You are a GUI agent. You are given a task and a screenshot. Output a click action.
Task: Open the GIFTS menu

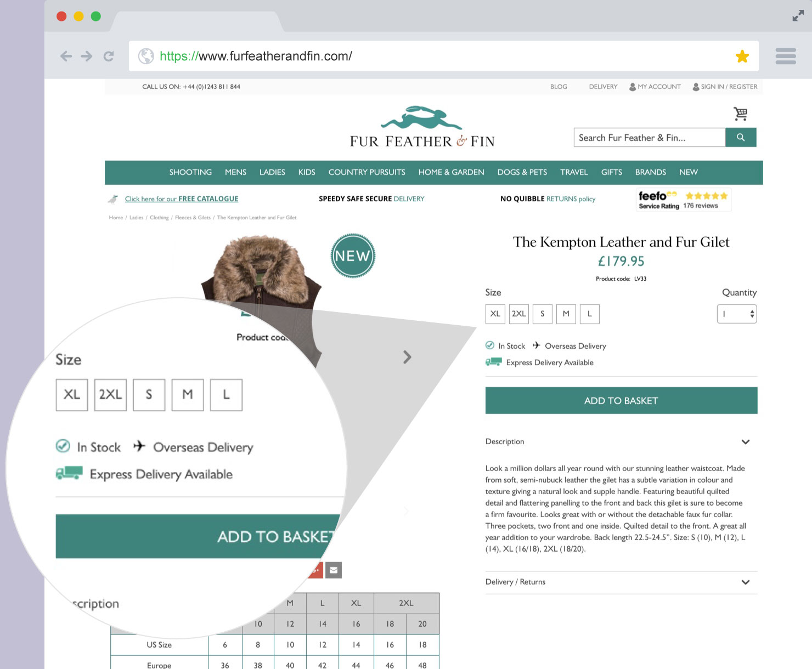[612, 172]
